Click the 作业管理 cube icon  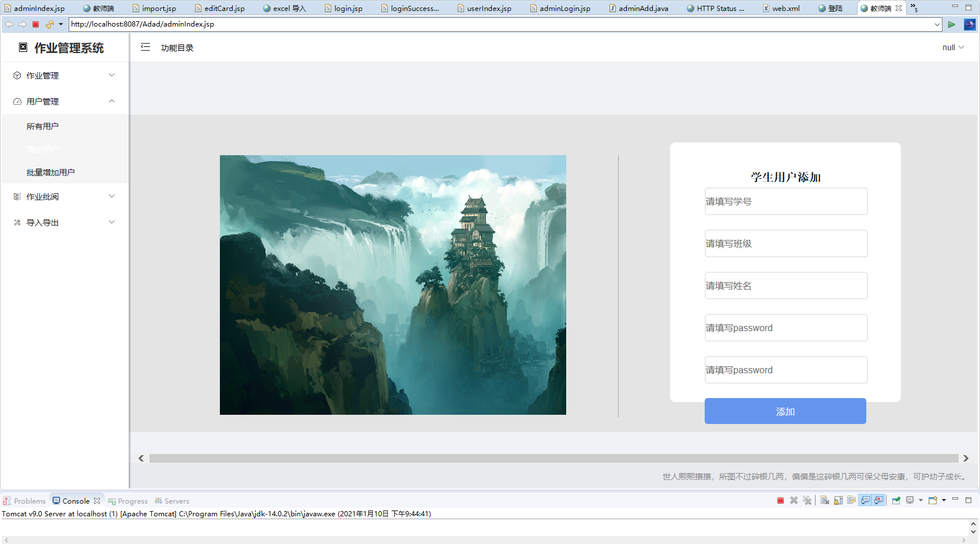17,76
